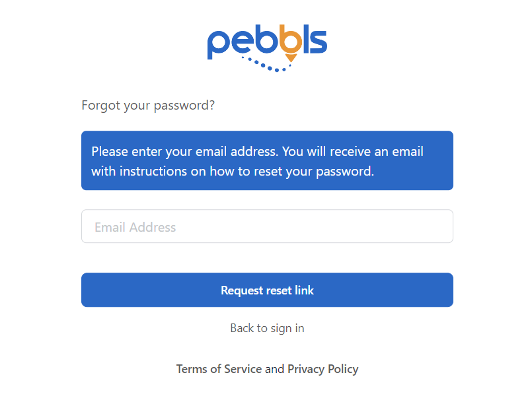Open the Privacy Policy link
Screen dimensions: 532x406
click(x=323, y=369)
